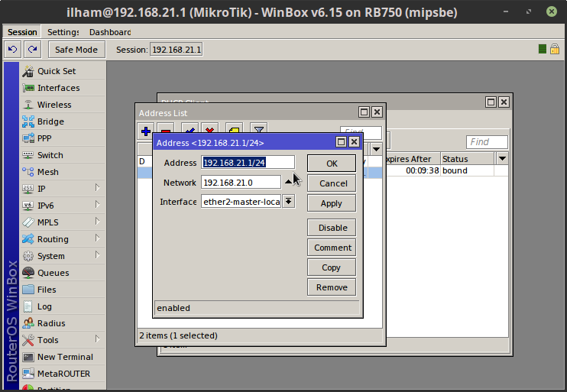Click the Find box in DHCP Client window
The height and width of the screenshot is (392, 567).
click(487, 142)
